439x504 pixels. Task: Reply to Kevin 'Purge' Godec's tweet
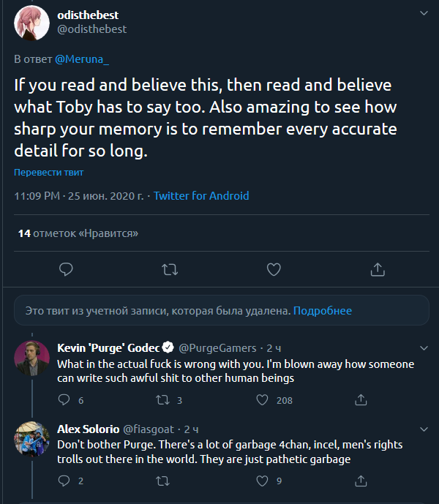point(64,400)
